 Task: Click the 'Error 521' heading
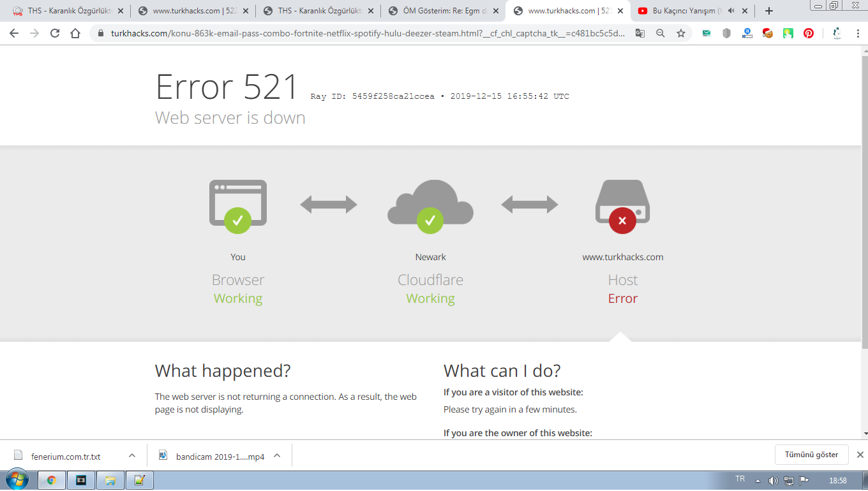[227, 87]
